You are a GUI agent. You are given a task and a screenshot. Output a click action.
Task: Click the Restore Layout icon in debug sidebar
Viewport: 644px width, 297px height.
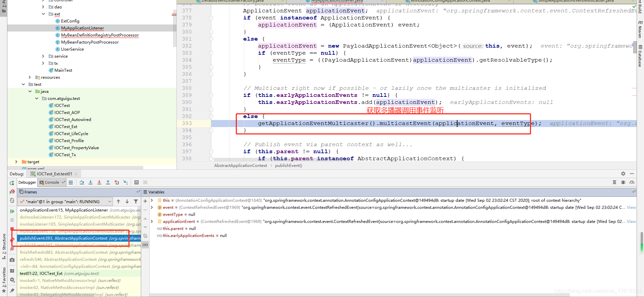(12, 271)
